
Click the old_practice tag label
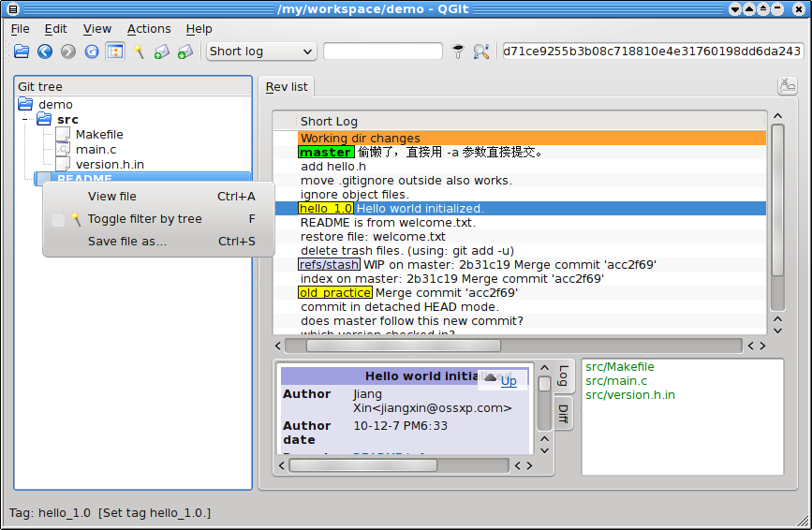[x=335, y=292]
